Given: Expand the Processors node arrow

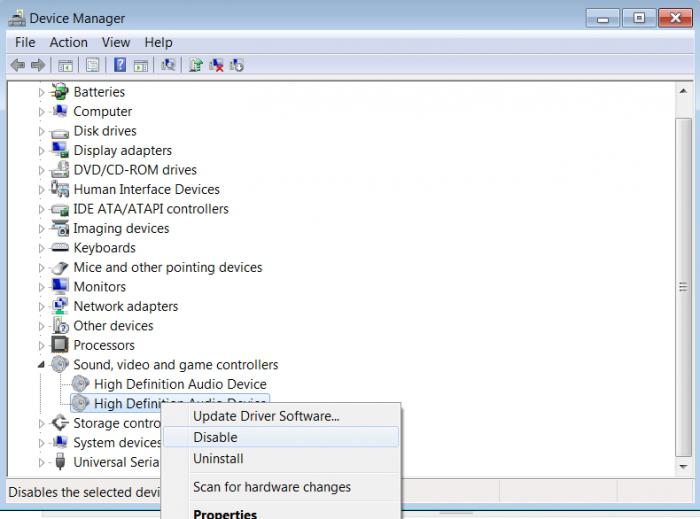Looking at the screenshot, I should [41, 345].
